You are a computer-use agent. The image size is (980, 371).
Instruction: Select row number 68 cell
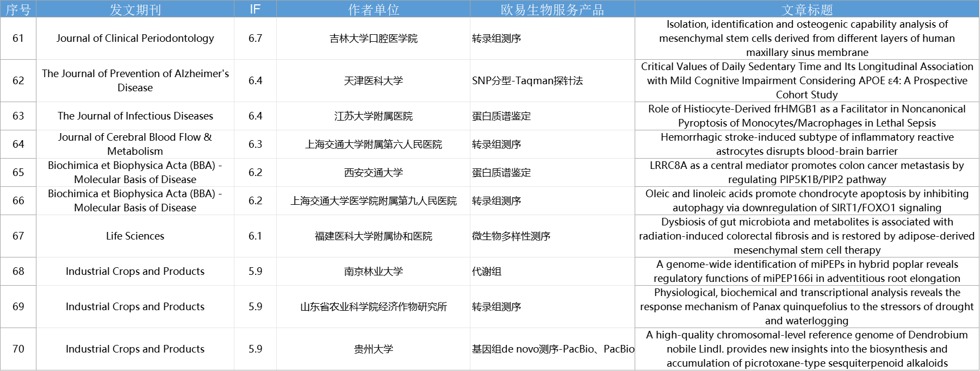click(x=18, y=272)
